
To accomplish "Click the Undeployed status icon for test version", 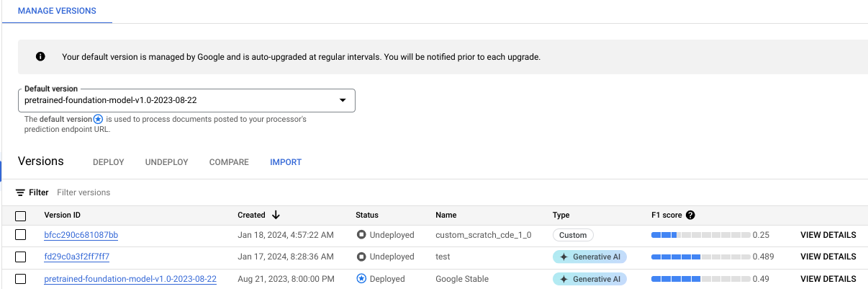I will (x=361, y=257).
